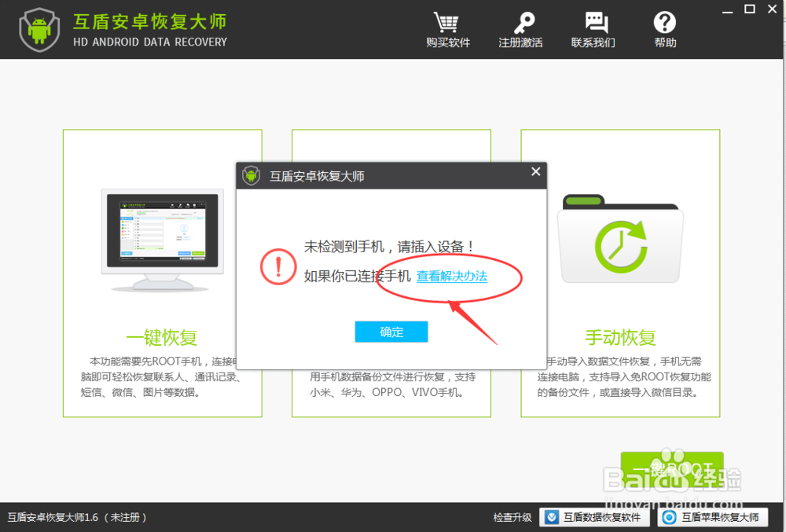Click the 互盾安卓恢复大师 app title text
The height and width of the screenshot is (532, 786).
(x=150, y=21)
